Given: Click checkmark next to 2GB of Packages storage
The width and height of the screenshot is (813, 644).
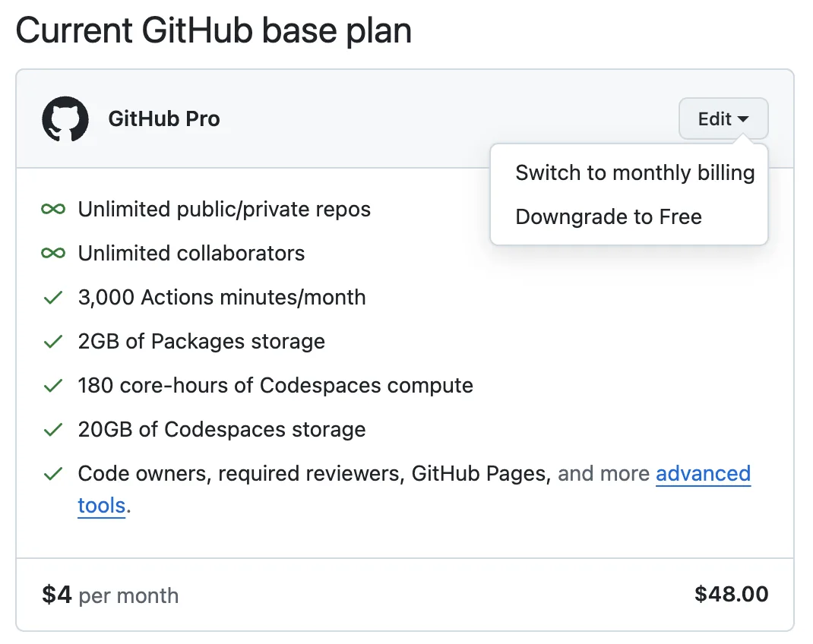Looking at the screenshot, I should click(x=53, y=342).
